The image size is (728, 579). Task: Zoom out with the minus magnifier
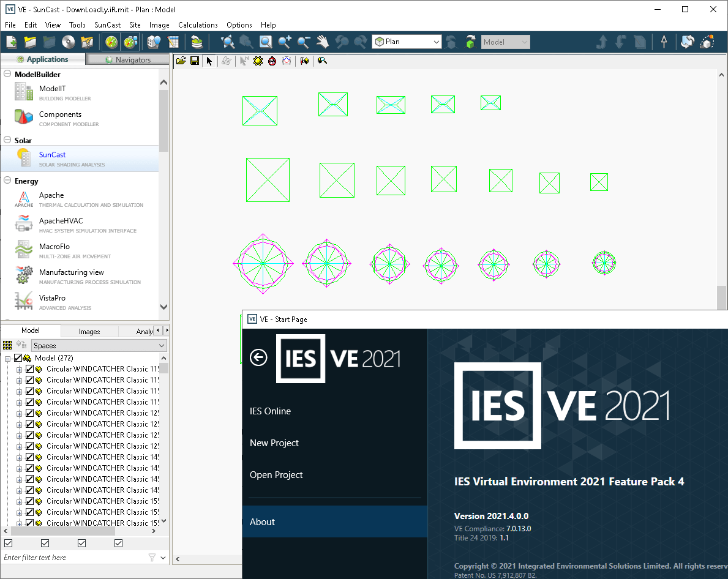[304, 42]
